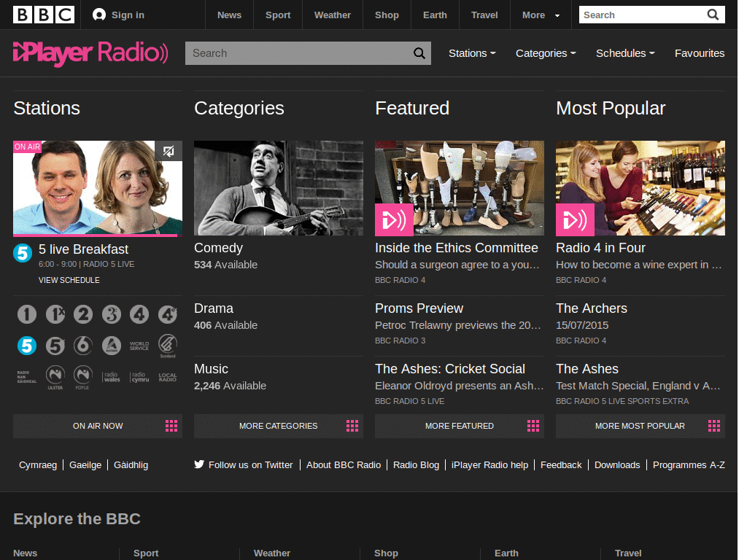Image resolution: width=747 pixels, height=560 pixels.
Task: Click the pink iPlayer icon on Radio 4 in Four
Action: point(576,219)
